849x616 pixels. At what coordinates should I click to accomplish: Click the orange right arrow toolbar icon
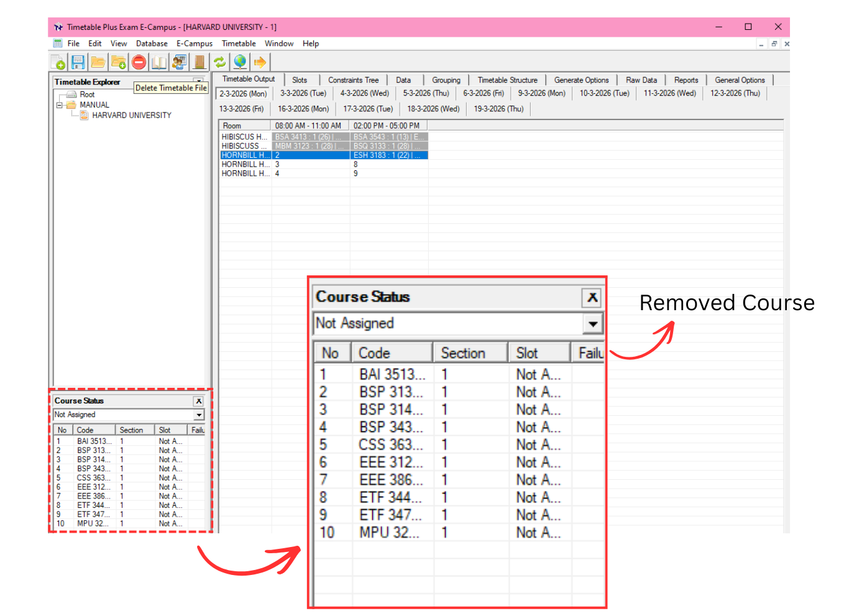260,62
